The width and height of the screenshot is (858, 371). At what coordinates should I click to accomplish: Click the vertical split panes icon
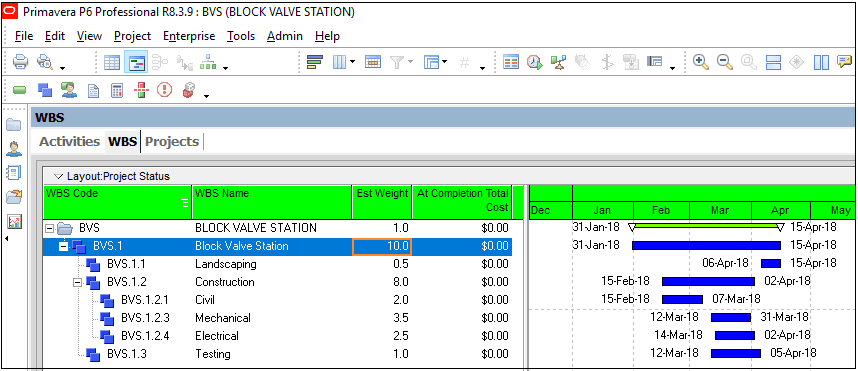(x=821, y=62)
